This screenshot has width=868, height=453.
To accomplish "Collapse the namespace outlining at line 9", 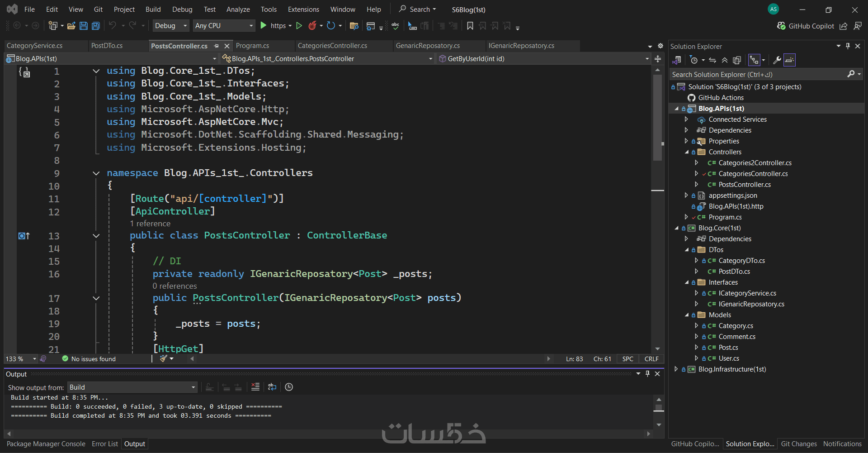I will click(96, 173).
